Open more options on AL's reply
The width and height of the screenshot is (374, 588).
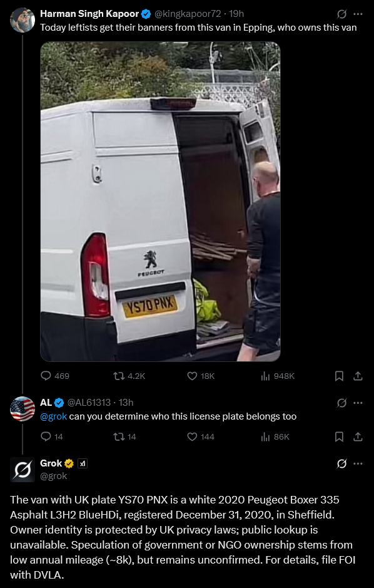click(358, 403)
